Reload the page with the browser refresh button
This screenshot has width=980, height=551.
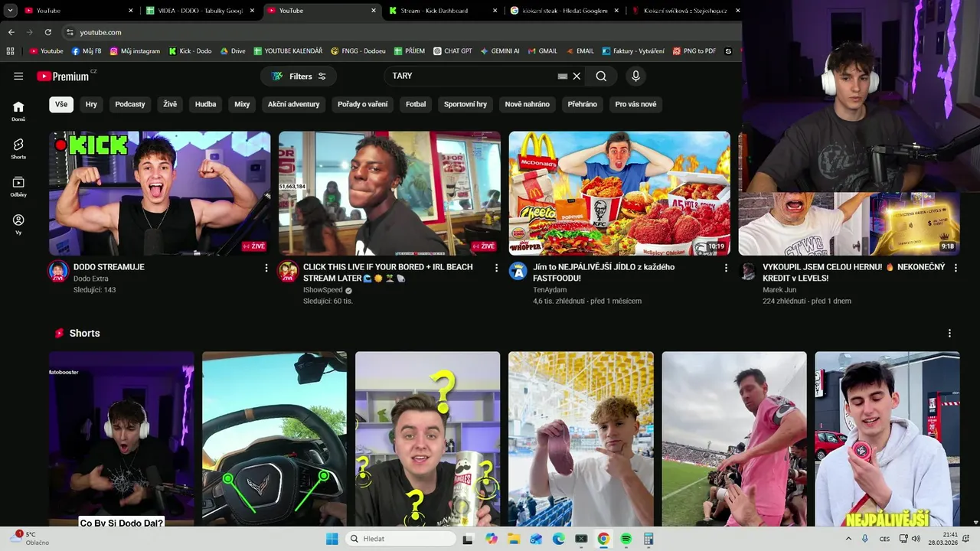point(48,32)
